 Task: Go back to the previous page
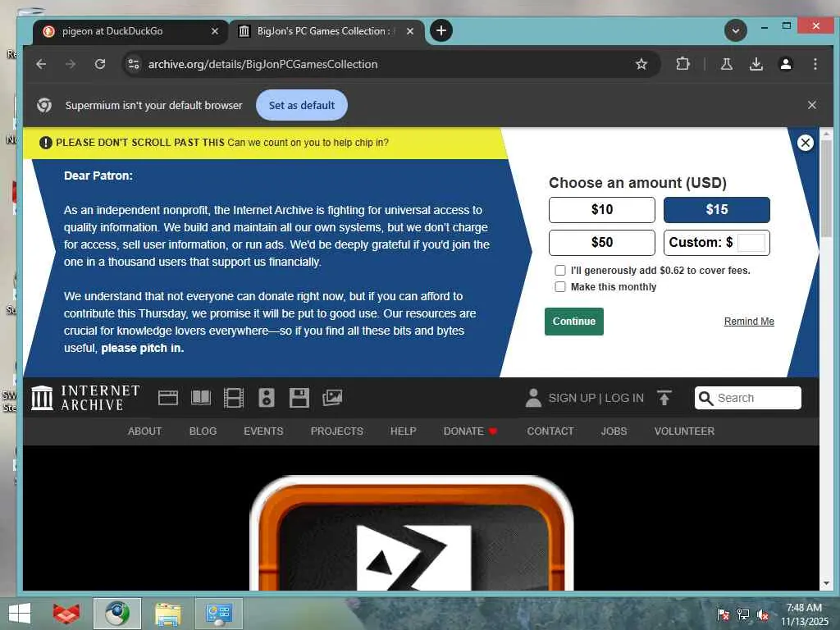pos(41,64)
